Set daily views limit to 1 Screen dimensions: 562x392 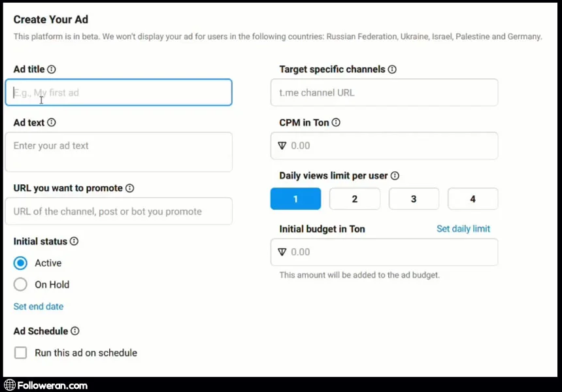(295, 199)
